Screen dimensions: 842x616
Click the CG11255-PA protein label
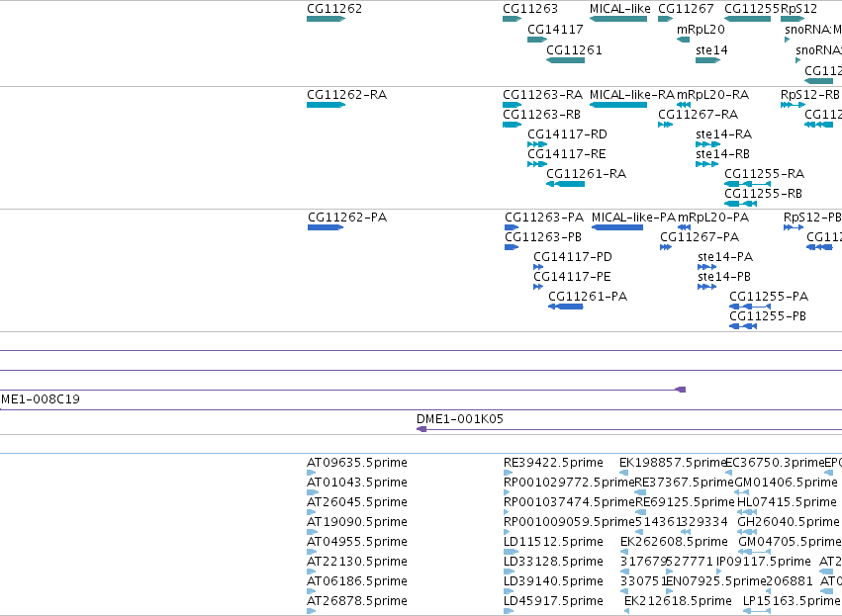[x=769, y=297]
